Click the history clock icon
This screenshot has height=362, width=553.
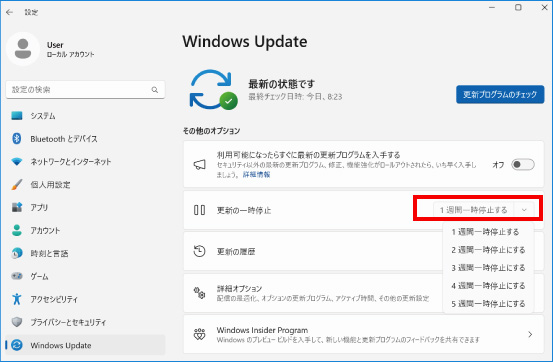(199, 251)
